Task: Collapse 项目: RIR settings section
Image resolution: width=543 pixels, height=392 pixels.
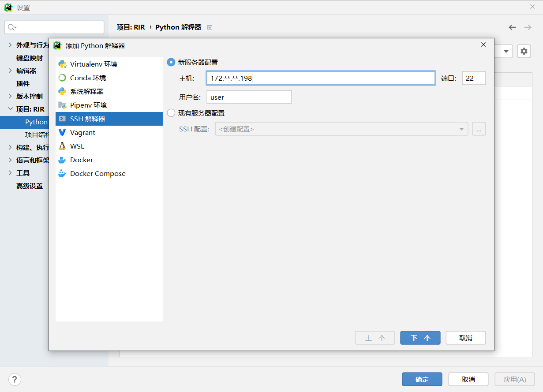Action: (10, 109)
